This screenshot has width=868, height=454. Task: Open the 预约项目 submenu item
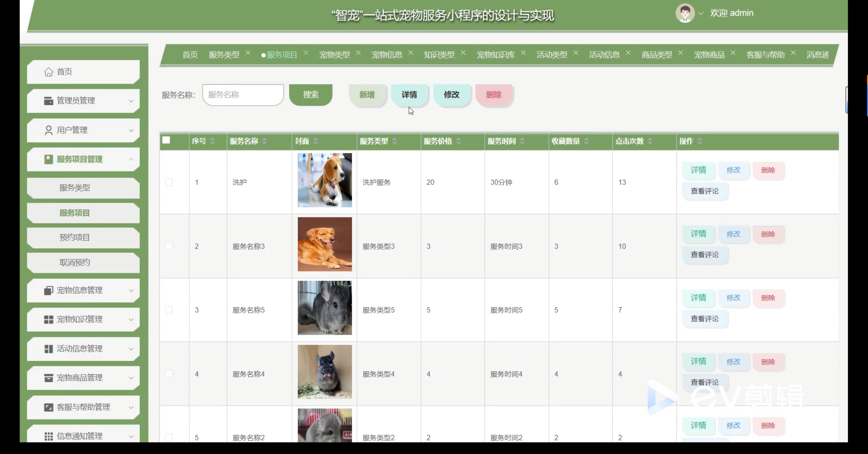[x=75, y=238]
